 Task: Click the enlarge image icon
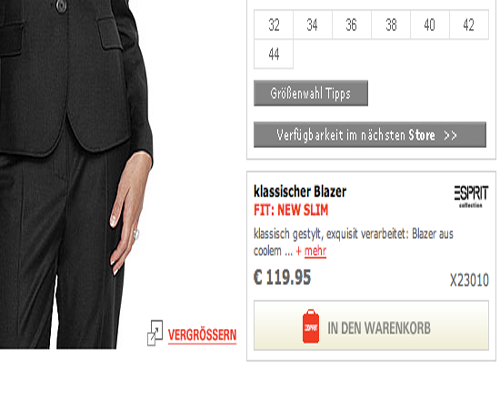click(155, 333)
